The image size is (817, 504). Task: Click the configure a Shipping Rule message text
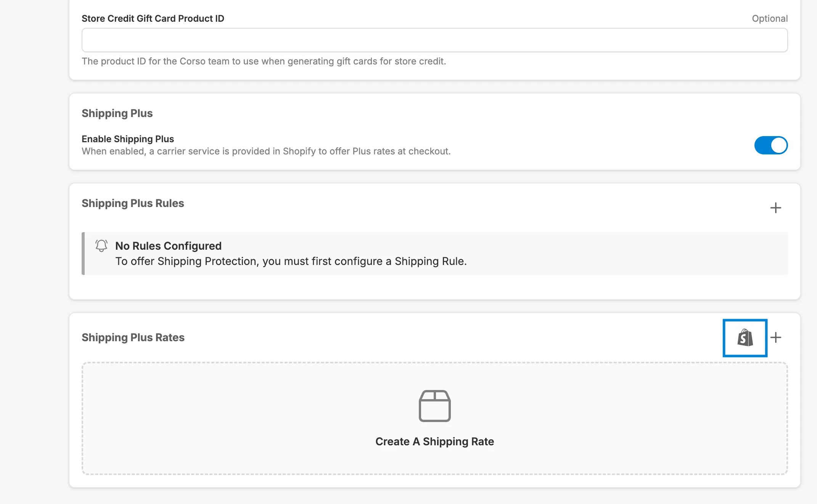coord(291,261)
